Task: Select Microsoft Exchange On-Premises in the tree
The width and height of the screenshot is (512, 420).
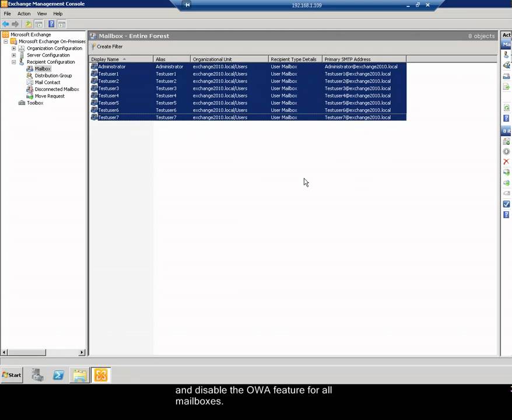Action: 52,41
